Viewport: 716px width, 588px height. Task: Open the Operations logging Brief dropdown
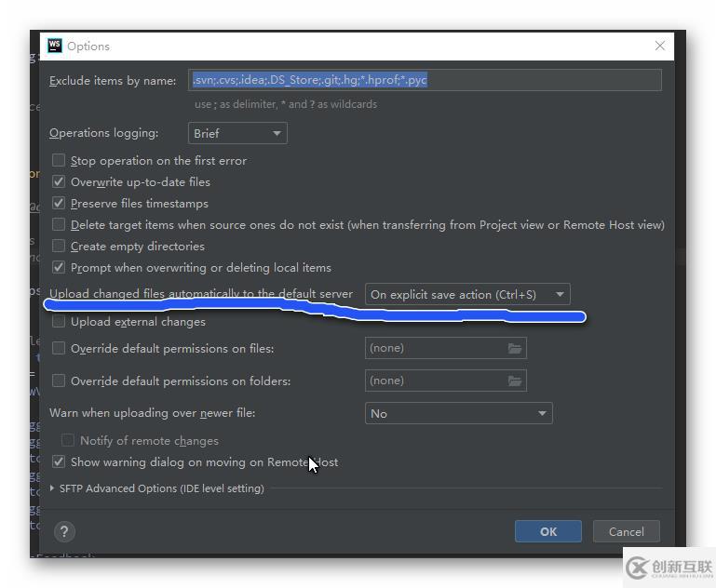pyautogui.click(x=237, y=133)
